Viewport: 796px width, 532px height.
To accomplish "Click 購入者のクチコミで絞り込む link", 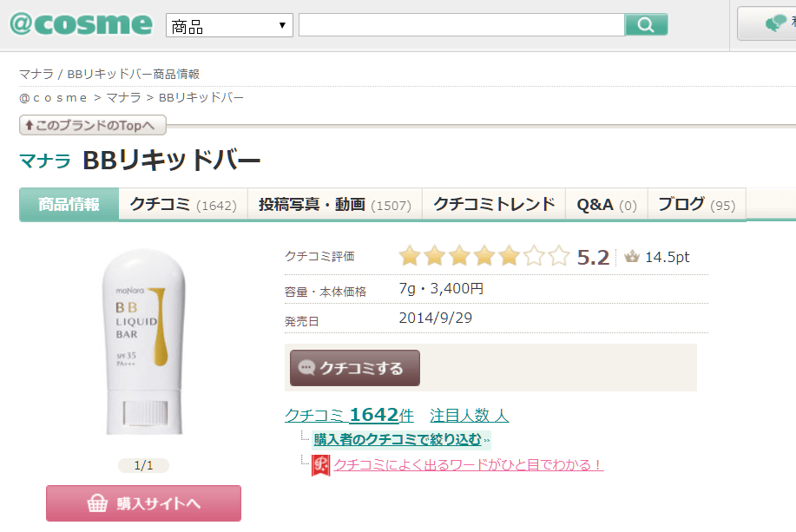I will pos(398,439).
